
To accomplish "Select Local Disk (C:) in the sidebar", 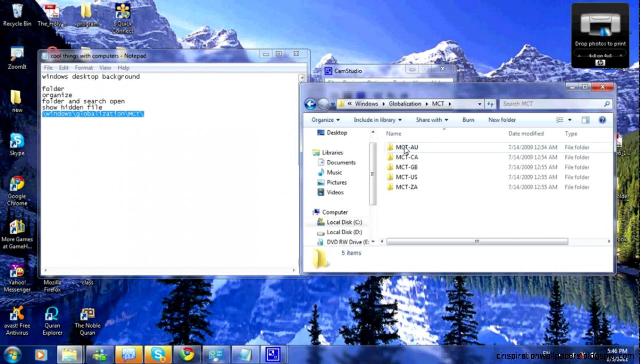I will (344, 222).
